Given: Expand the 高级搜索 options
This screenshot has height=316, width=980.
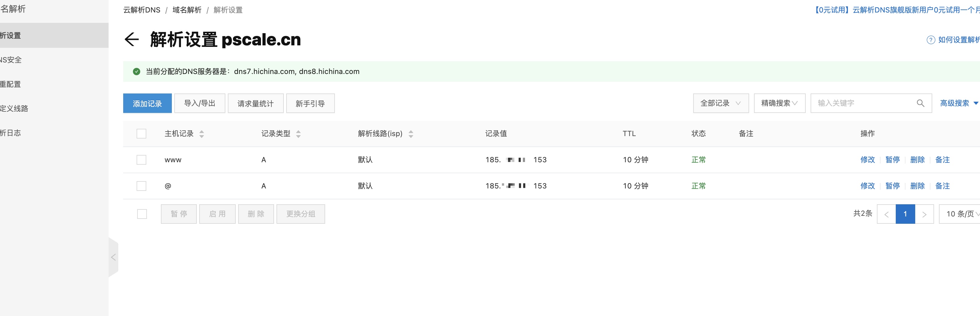Looking at the screenshot, I should 959,103.
